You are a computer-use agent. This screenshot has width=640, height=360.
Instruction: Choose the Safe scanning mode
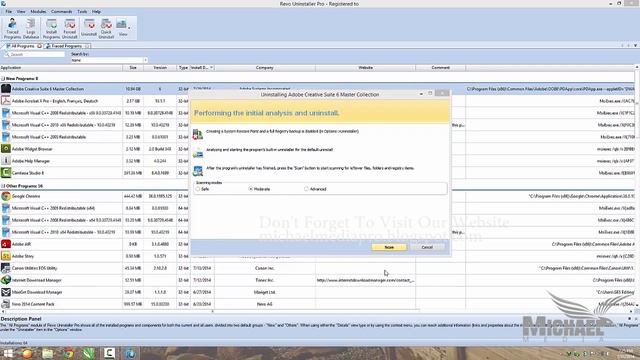[198, 189]
